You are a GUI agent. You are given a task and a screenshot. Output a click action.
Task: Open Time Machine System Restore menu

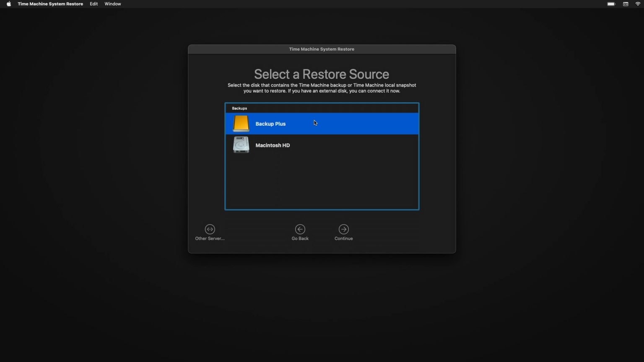(x=50, y=4)
